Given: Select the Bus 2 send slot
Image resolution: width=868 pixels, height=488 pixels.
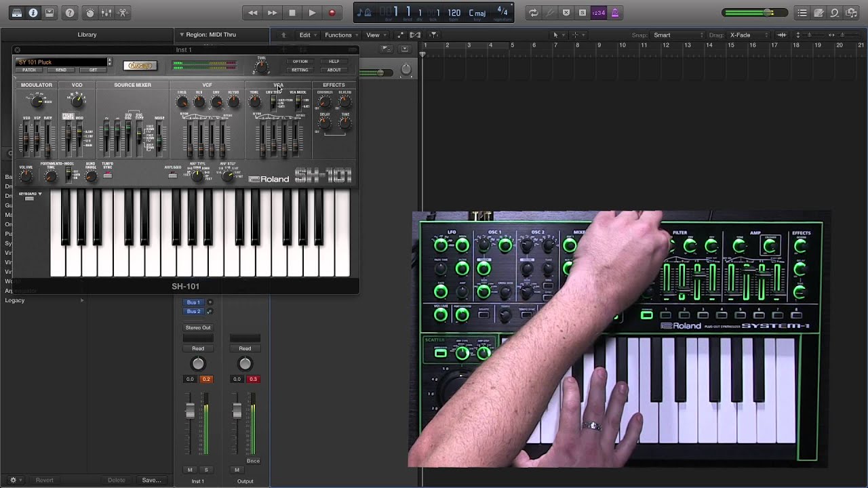Looking at the screenshot, I should (x=193, y=311).
